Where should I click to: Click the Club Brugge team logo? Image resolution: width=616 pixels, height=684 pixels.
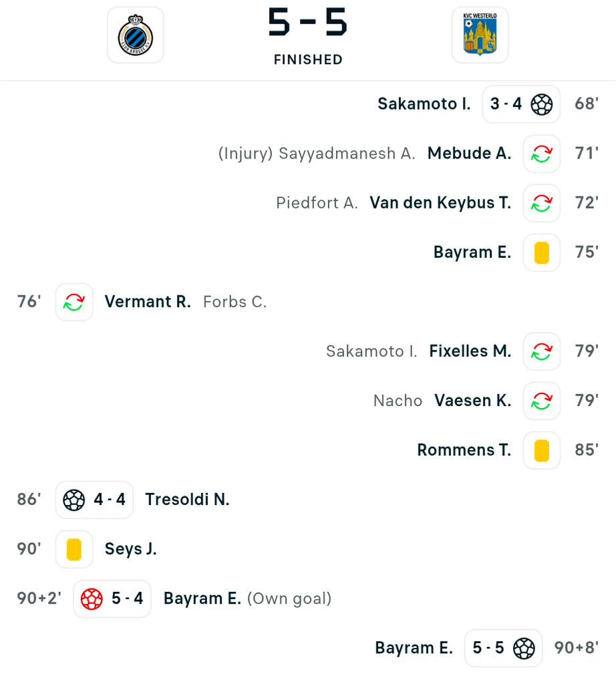point(136,35)
